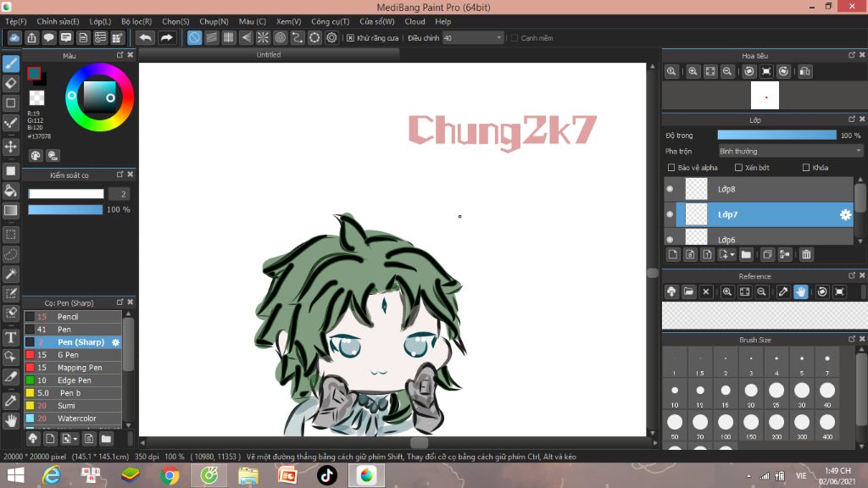Open File Explorer from the taskbar

tap(248, 475)
